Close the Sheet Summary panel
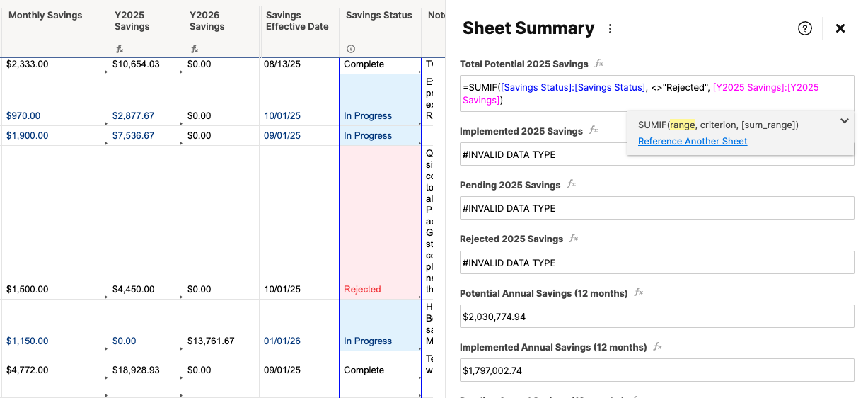This screenshot has height=398, width=868. coord(840,28)
